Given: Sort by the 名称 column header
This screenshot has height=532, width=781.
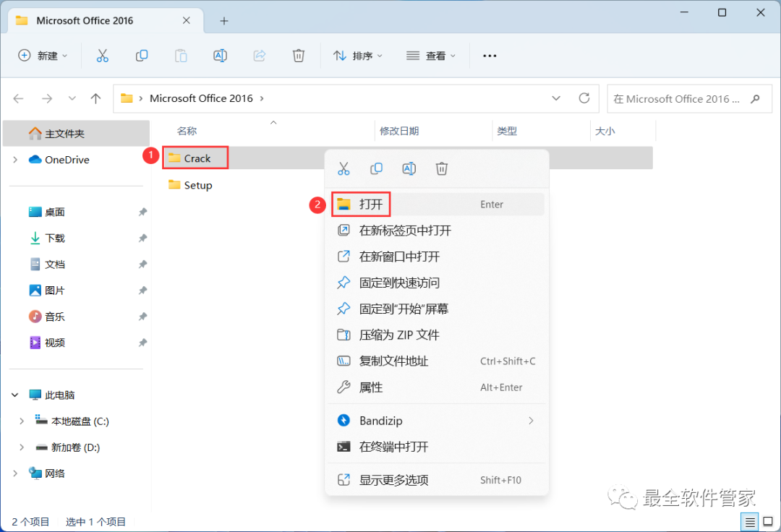Looking at the screenshot, I should (187, 131).
